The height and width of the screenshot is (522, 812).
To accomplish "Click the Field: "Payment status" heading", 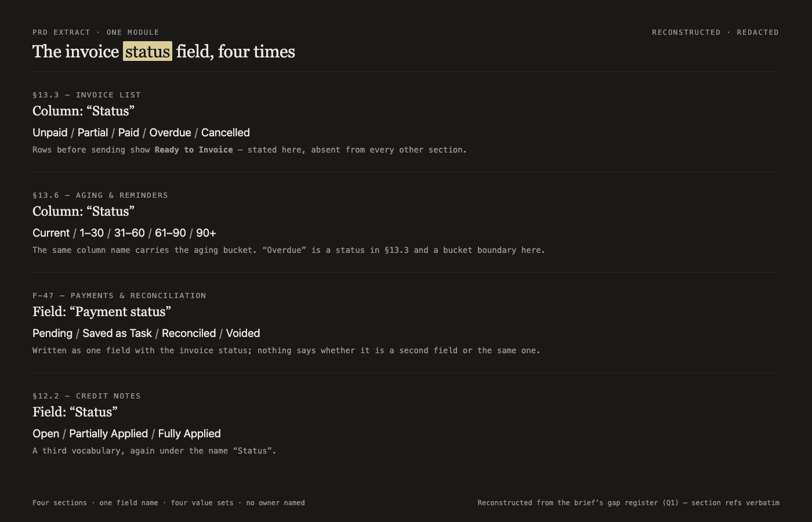I will 101,311.
